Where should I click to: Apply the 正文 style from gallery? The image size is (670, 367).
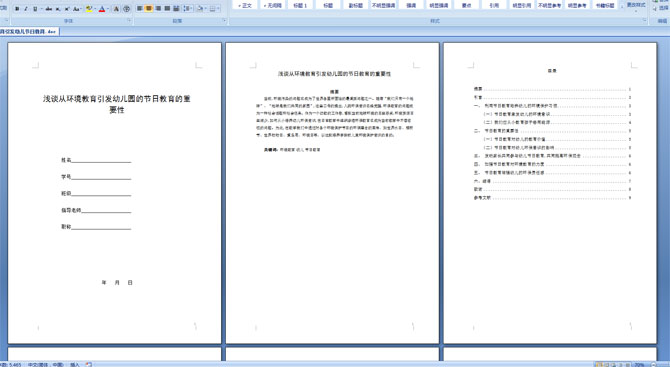245,5
